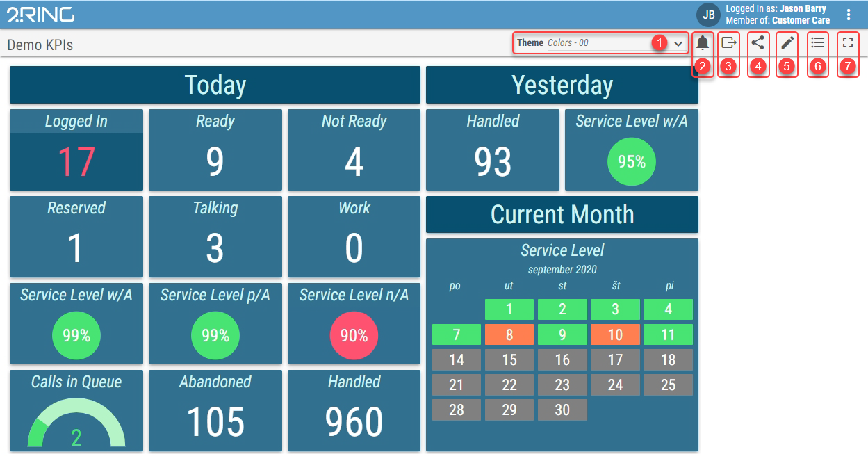Click the Abandoned tile showing 105
This screenshot has height=461, width=868.
215,411
